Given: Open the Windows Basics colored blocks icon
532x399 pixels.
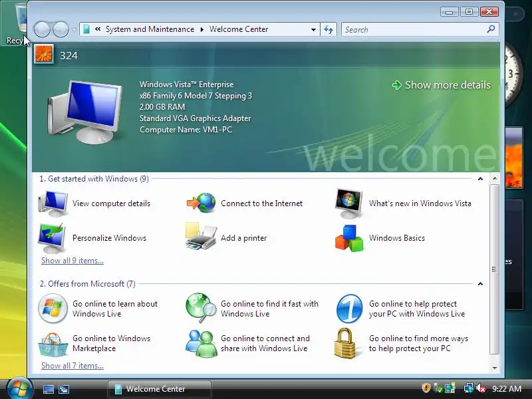Looking at the screenshot, I should pyautogui.click(x=348, y=238).
